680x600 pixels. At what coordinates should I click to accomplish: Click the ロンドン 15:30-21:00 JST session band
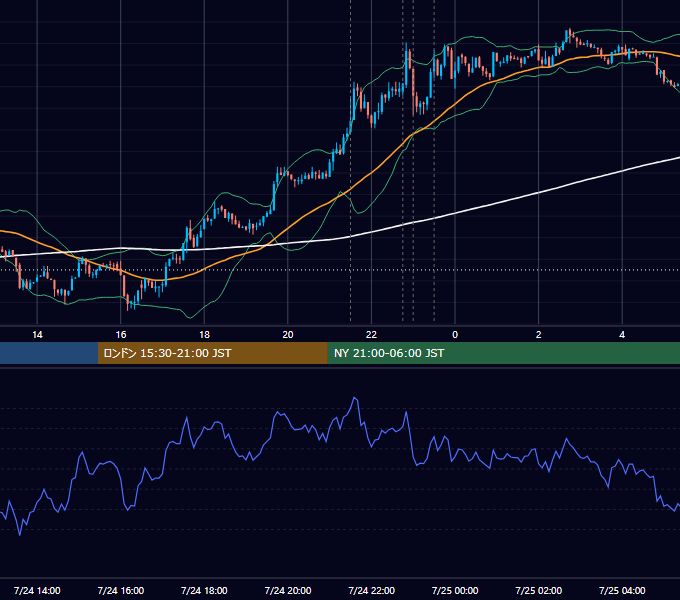(212, 353)
